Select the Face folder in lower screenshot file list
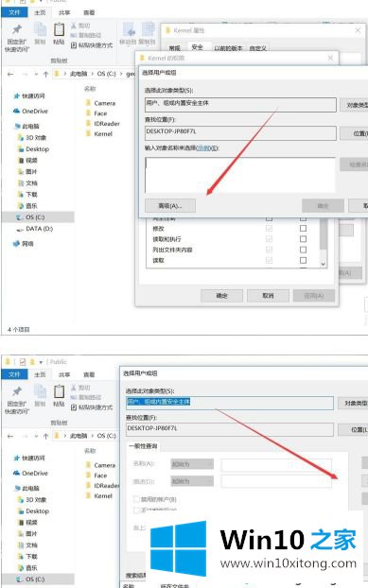The image size is (368, 588). tap(96, 476)
